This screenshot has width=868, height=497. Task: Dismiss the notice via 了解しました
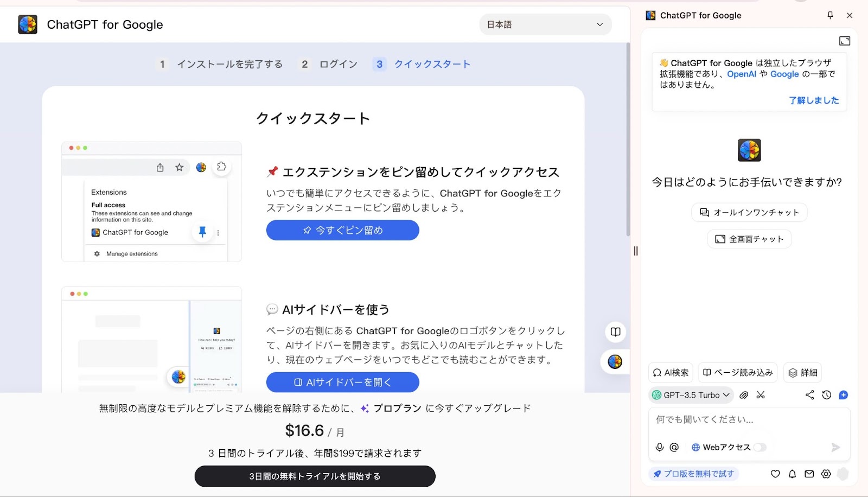[x=814, y=100]
